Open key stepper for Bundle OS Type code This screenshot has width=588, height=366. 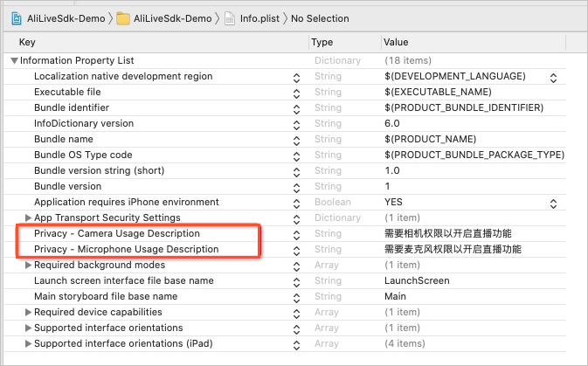click(x=297, y=156)
